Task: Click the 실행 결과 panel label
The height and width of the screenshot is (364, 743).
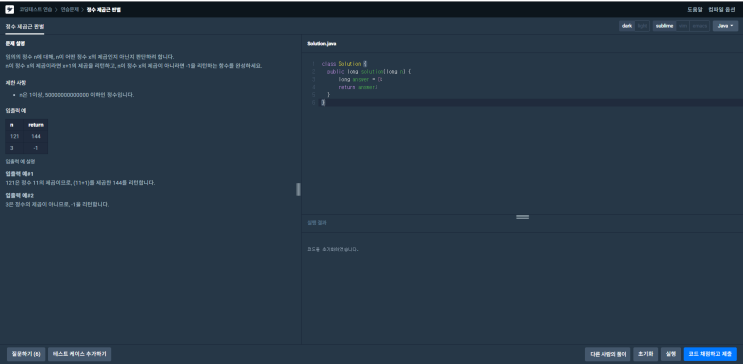Action: tap(317, 223)
